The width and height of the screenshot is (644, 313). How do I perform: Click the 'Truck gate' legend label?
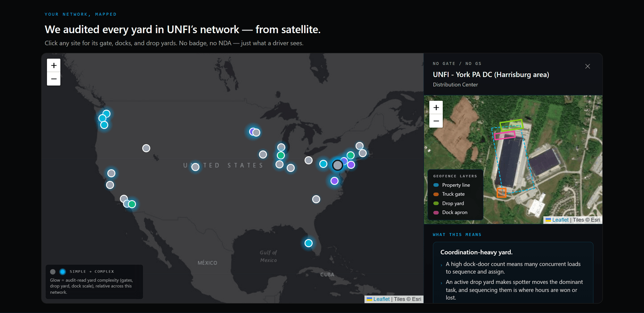pyautogui.click(x=453, y=194)
